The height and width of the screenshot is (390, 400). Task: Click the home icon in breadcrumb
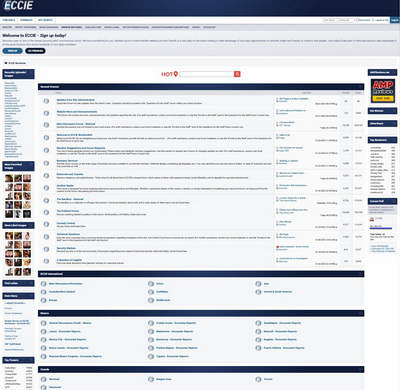6,63
